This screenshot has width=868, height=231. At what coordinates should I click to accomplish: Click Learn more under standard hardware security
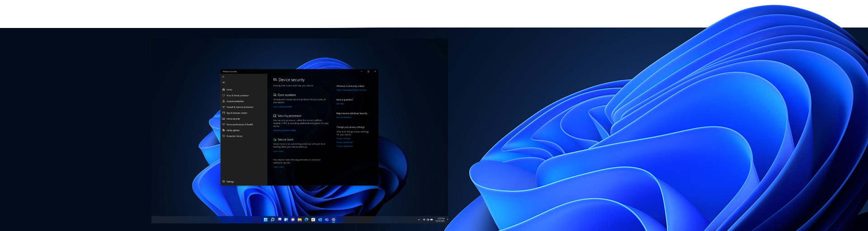(x=278, y=167)
